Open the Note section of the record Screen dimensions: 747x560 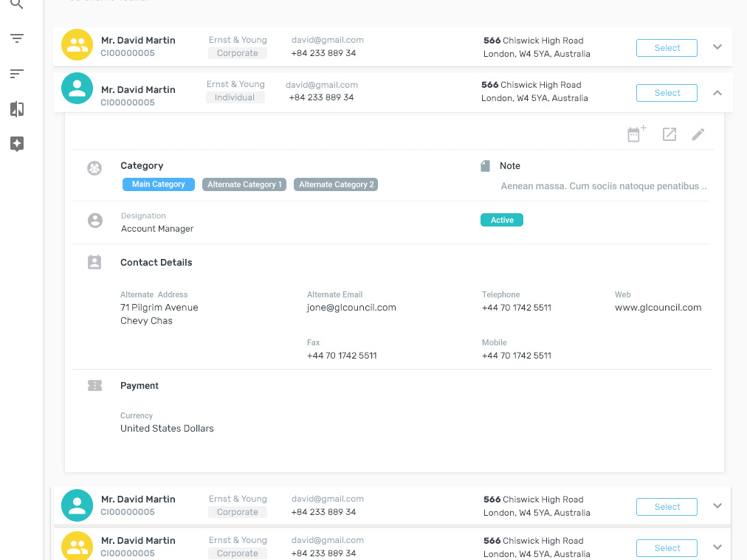[509, 165]
